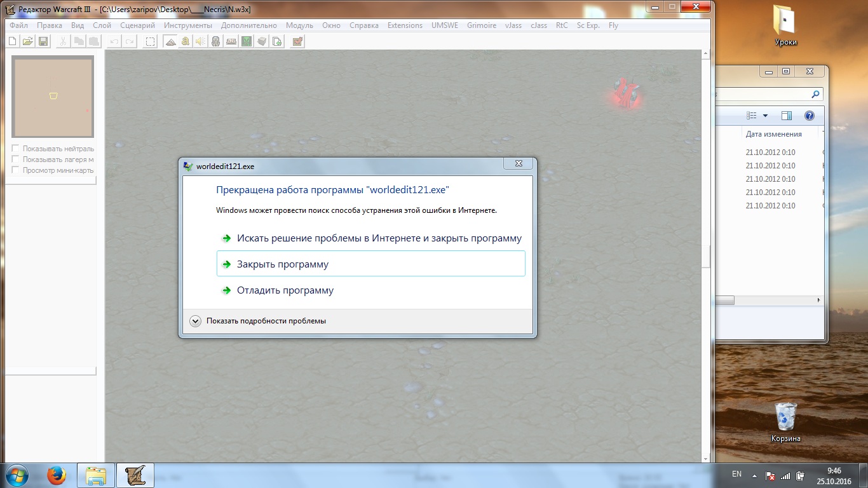Screen dimensions: 868x488
Task: Open the Import Manager icon
Action: coord(276,41)
